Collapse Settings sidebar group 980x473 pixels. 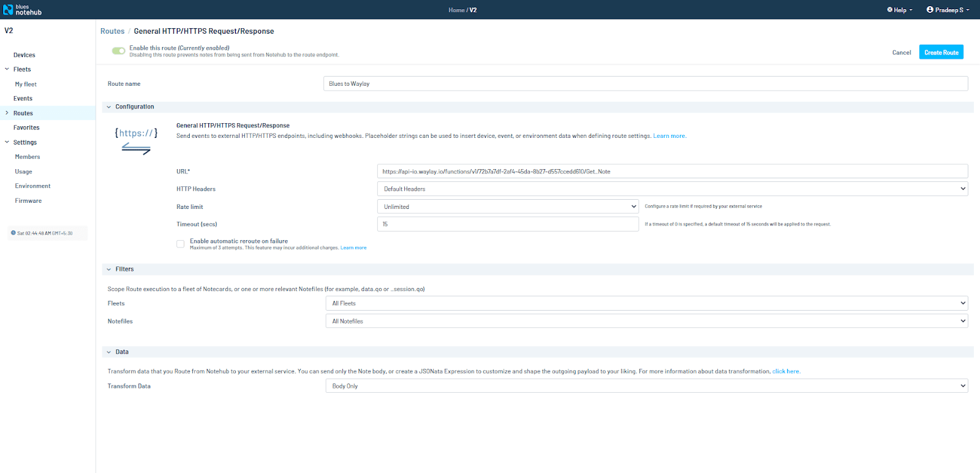pos(7,142)
